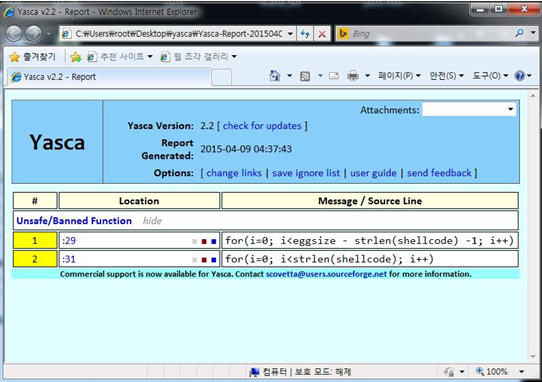The height and width of the screenshot is (382, 542).
Task: Click the Unsafe/Banned Function category heading
Action: pyautogui.click(x=74, y=221)
